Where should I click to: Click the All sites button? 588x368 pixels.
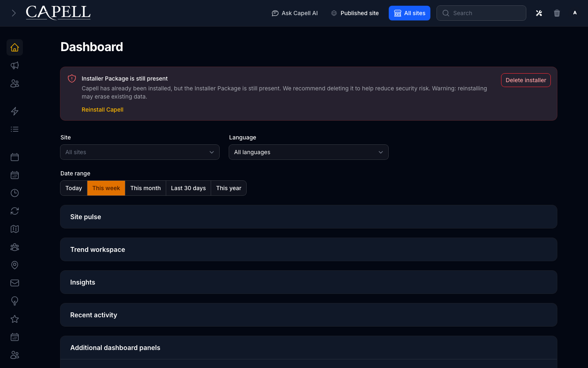409,13
